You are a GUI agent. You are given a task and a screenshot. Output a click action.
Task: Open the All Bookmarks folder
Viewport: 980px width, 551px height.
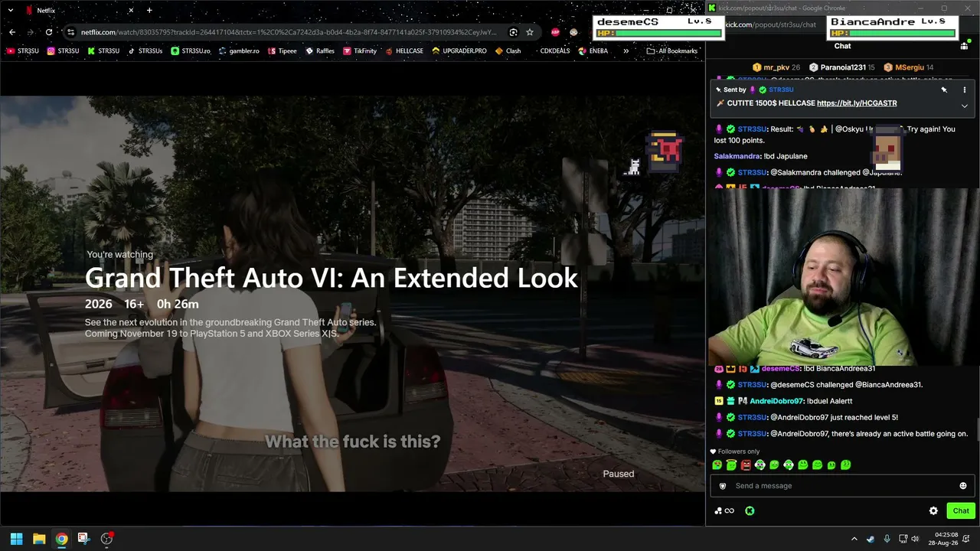pyautogui.click(x=672, y=51)
